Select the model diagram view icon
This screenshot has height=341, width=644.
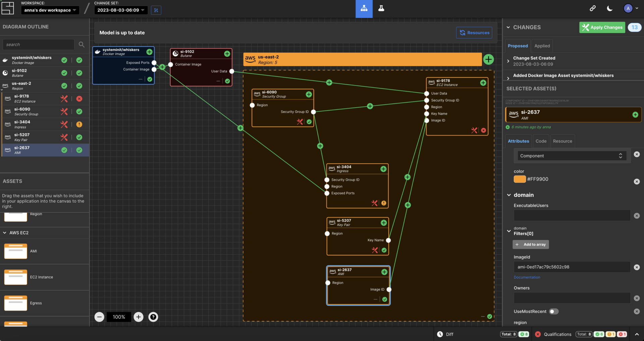pyautogui.click(x=364, y=8)
